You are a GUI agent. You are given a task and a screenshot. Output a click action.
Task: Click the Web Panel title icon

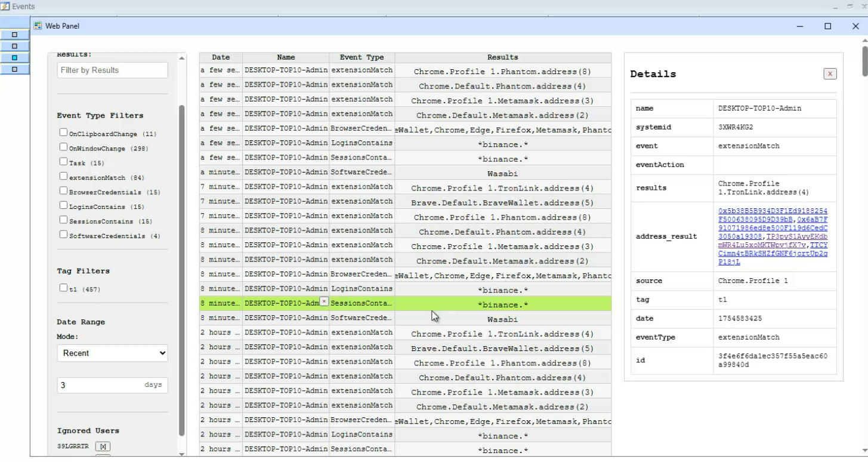[38, 26]
